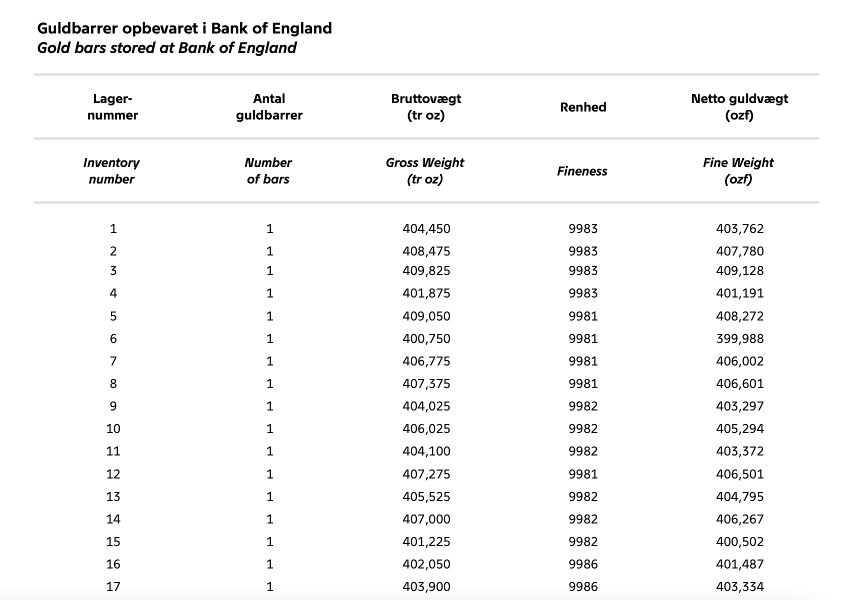Viewport: 868px width, 600px height.
Task: Click inventory number 12
Action: click(113, 474)
